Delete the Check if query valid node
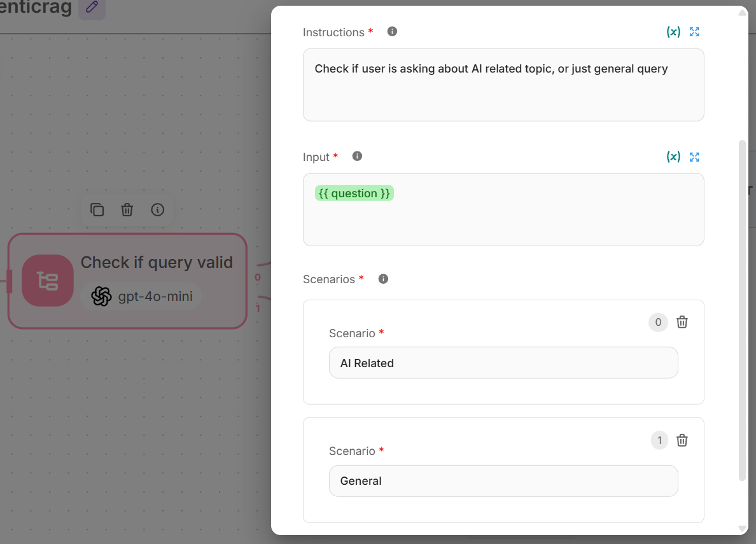The width and height of the screenshot is (756, 544). click(127, 210)
